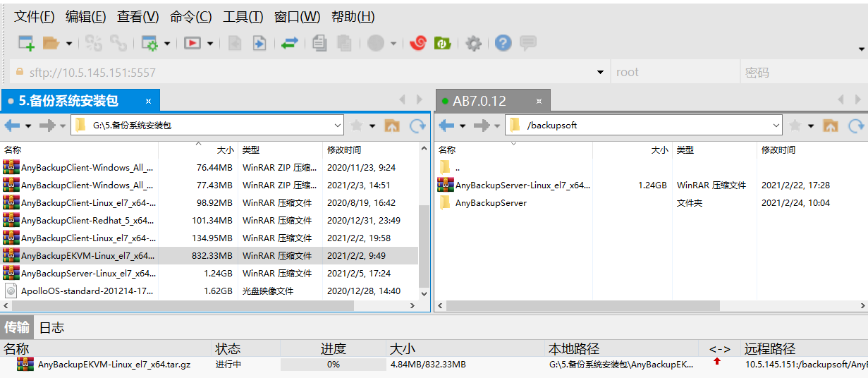
Task: Select remote AnyBackupServer-Linux_el7_x64 archive
Action: [522, 185]
